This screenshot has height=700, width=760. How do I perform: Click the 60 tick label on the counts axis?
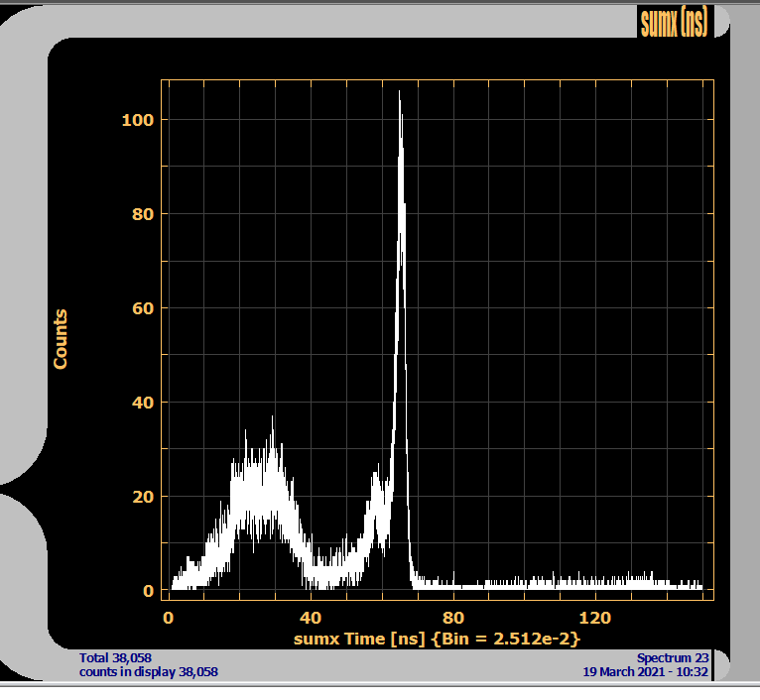(x=143, y=308)
